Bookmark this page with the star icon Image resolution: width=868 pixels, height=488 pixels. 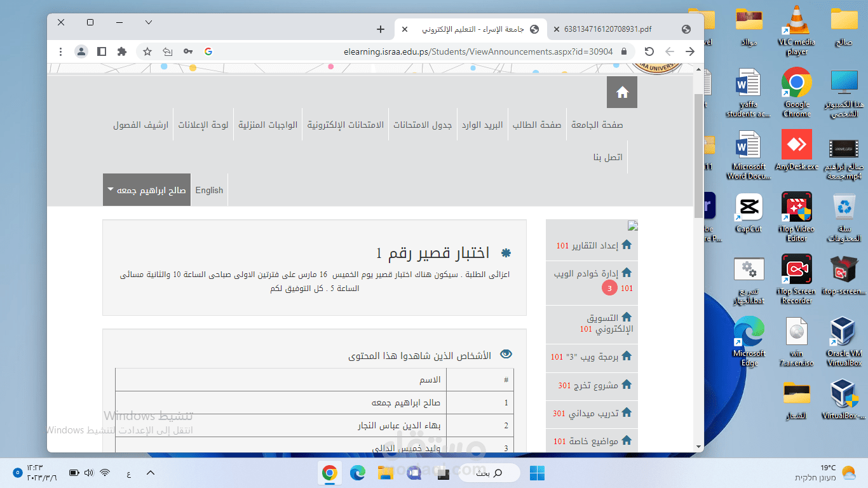(x=147, y=51)
